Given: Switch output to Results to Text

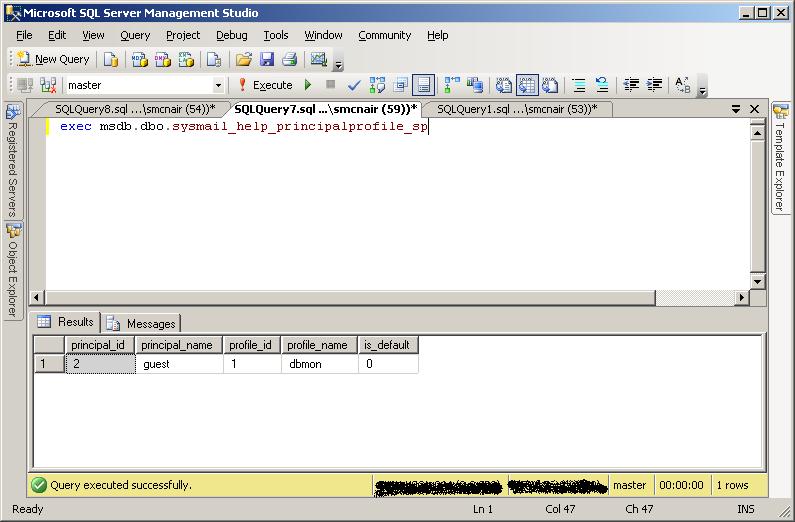Looking at the screenshot, I should click(503, 85).
